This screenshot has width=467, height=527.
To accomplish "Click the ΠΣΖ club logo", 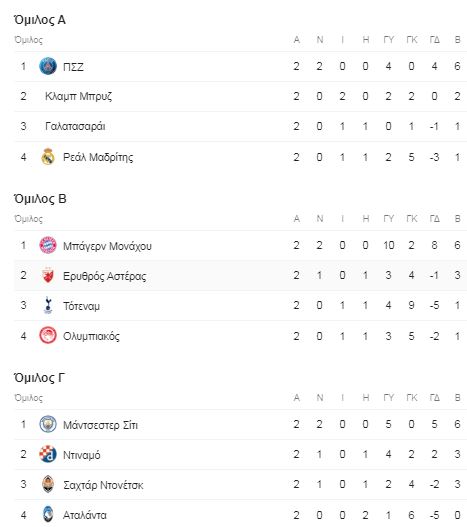I will click(x=48, y=66).
